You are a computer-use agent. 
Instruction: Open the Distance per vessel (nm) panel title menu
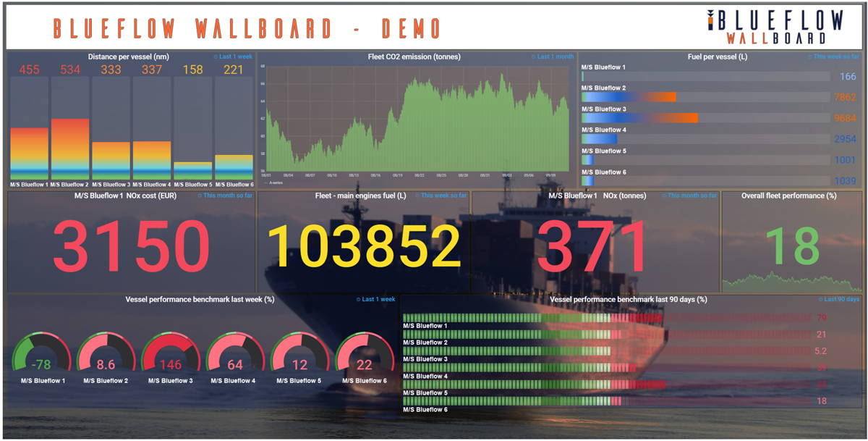point(129,56)
